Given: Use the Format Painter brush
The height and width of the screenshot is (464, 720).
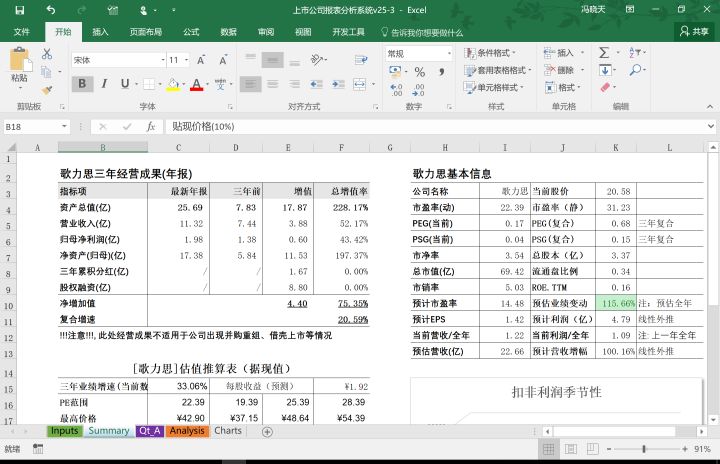Looking at the screenshot, I should tap(46, 90).
